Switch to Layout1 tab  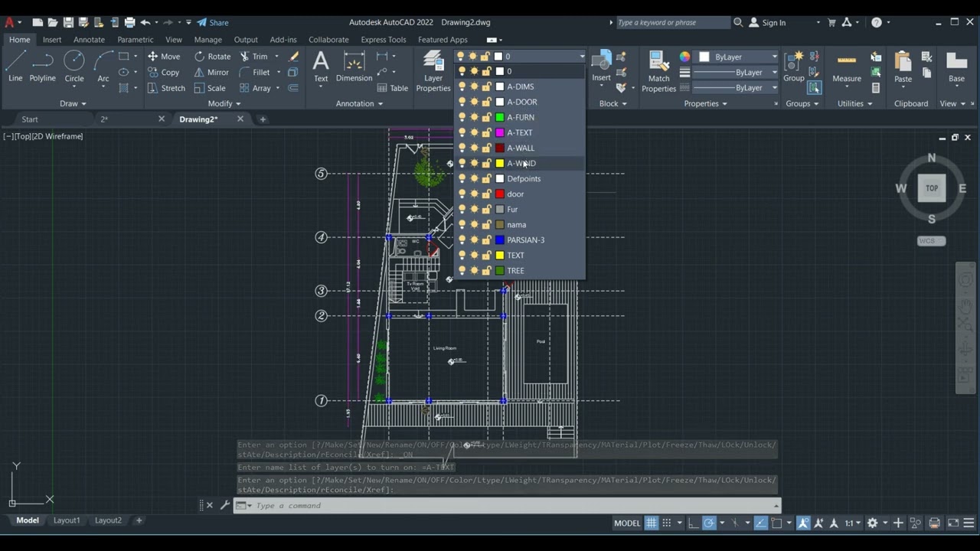coord(67,520)
